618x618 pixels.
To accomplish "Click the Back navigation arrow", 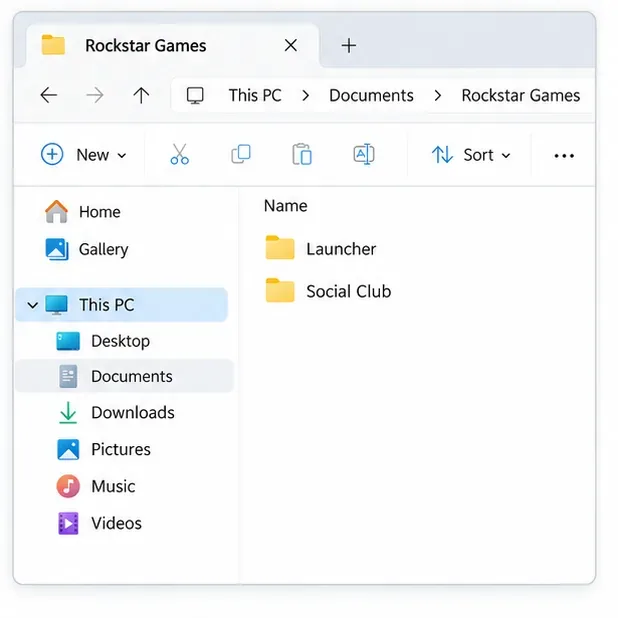I will point(49,95).
